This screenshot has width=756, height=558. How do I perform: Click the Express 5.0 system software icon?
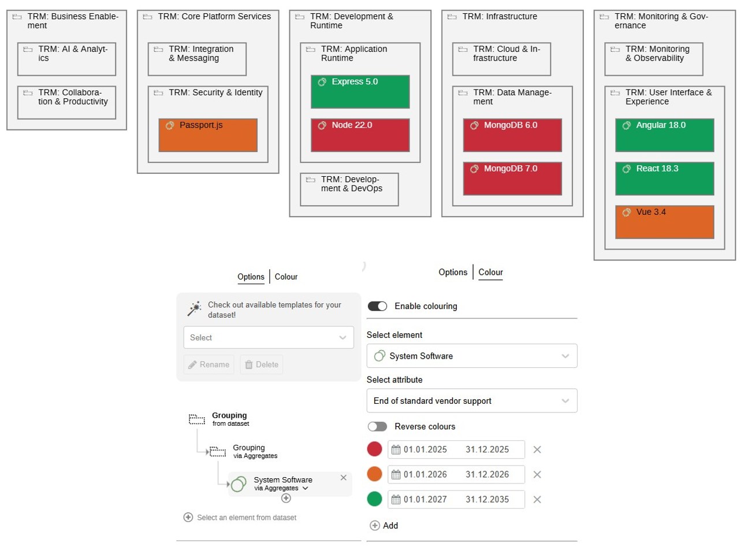(x=322, y=82)
